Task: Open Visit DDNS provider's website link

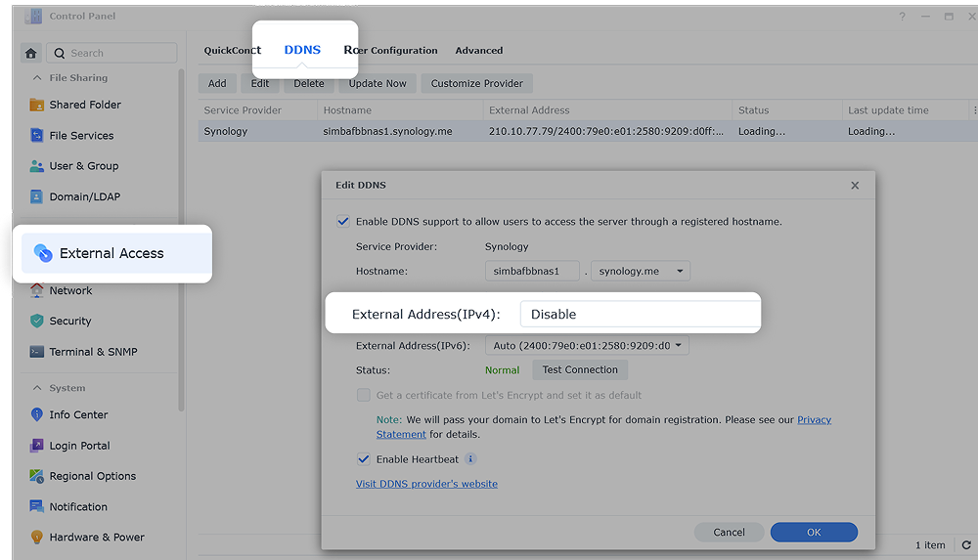Action: (426, 484)
